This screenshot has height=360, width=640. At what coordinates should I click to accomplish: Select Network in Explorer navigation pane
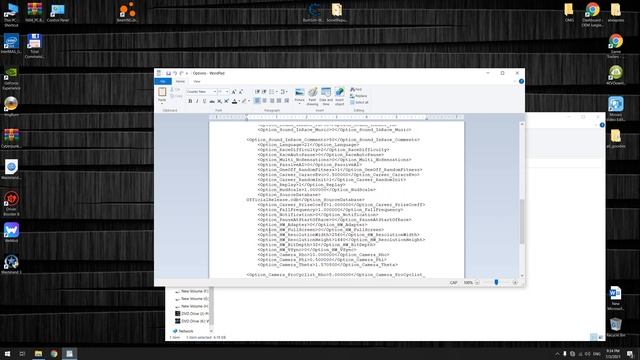coord(186,331)
